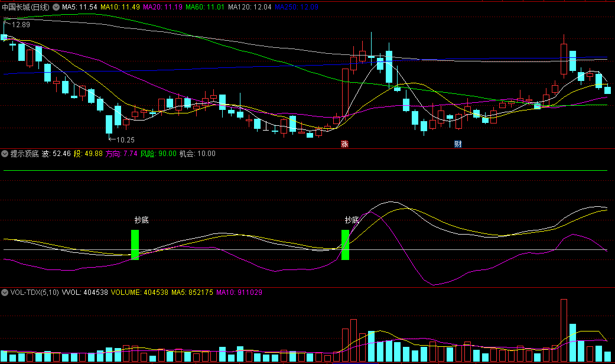This screenshot has height=364, width=615.
Task: Click the MA10: 11.49 label
Action: [120, 7]
